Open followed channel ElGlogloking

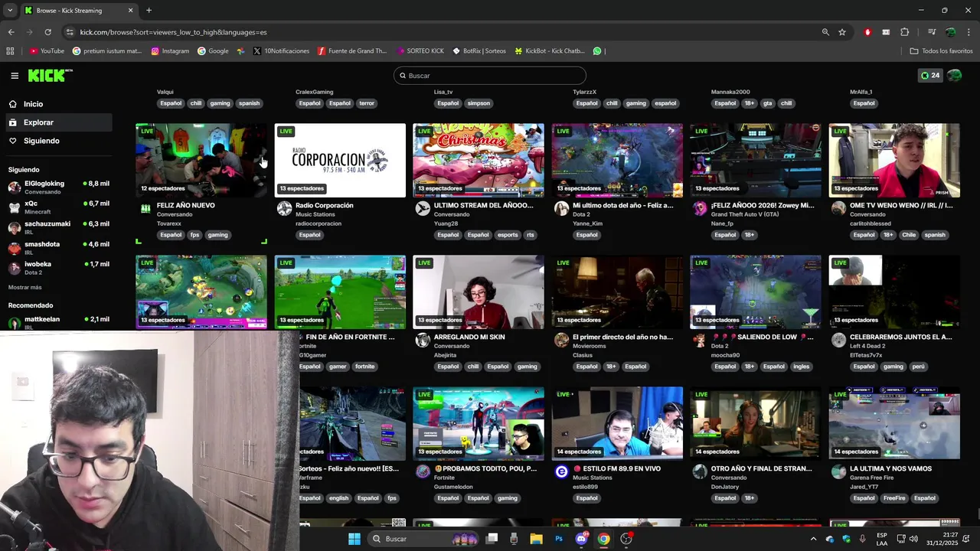click(57, 187)
